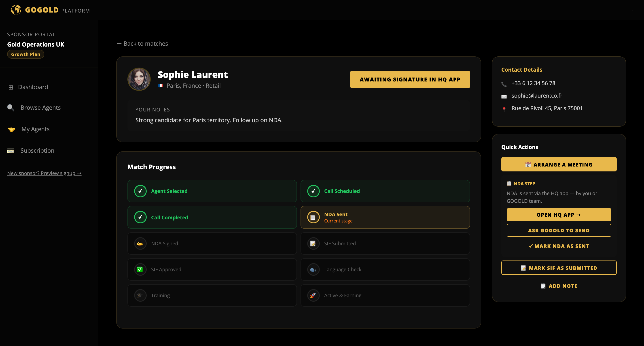Click email sophie@laurentco.fr
This screenshot has width=644, height=346.
[x=537, y=96]
